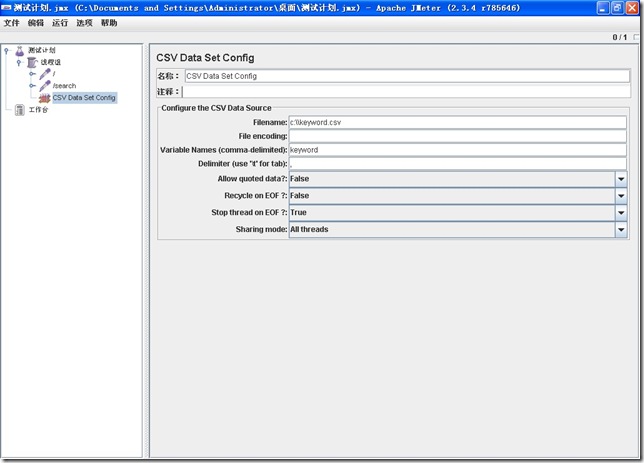Click the Variable Names field

click(x=458, y=150)
